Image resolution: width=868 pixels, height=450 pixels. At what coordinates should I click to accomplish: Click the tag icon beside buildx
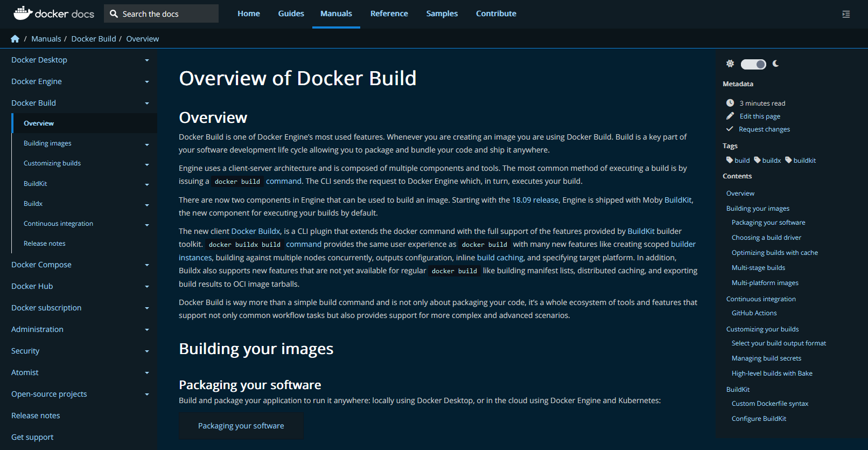(758, 160)
